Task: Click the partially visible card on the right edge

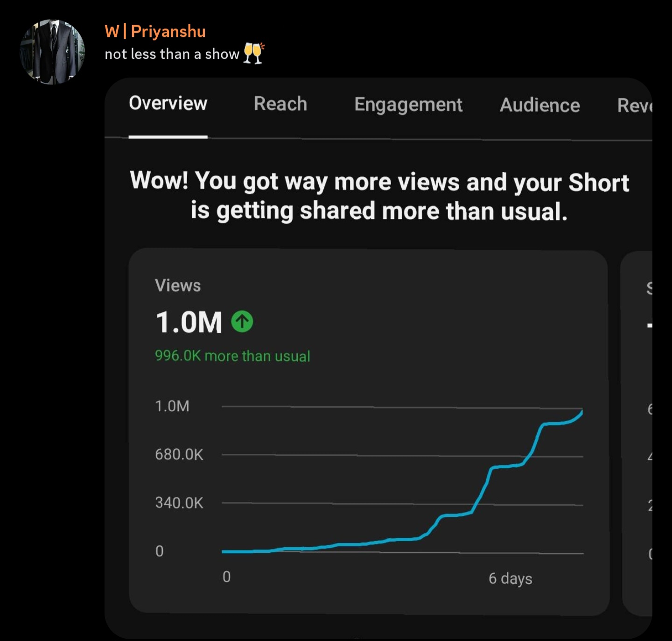Action: [637, 432]
